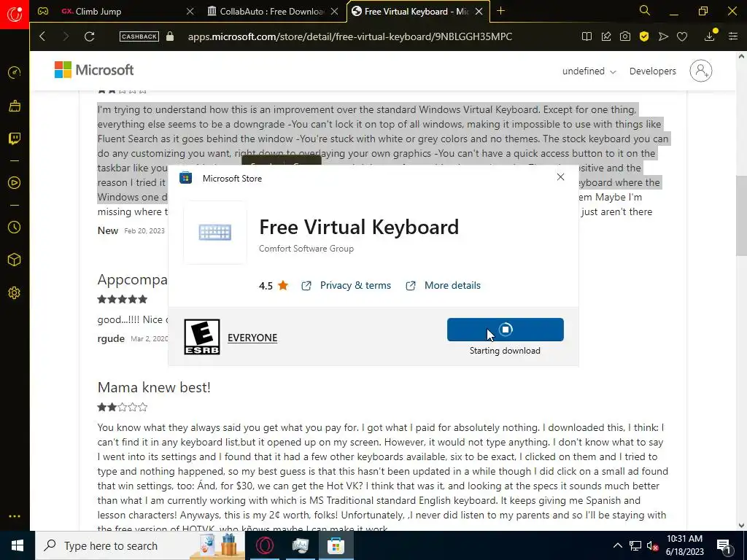
Task: Click the taskbar search box
Action: coord(140,545)
